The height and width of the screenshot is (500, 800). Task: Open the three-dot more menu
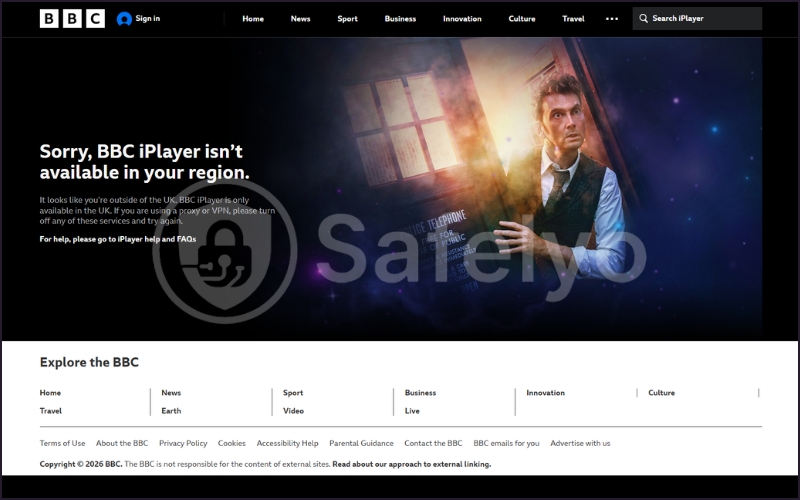tap(612, 19)
